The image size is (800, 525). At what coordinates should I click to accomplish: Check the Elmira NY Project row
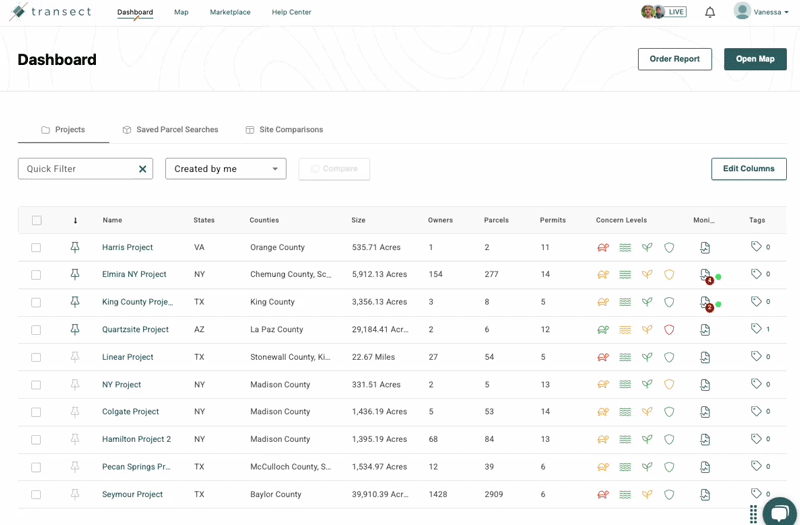(36, 275)
